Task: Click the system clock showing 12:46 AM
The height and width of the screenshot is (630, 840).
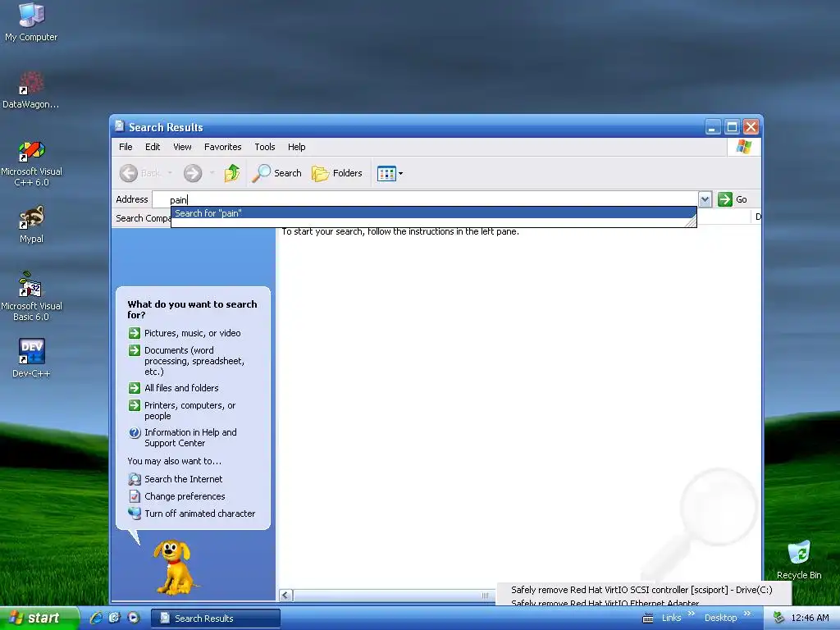Action: tap(810, 618)
